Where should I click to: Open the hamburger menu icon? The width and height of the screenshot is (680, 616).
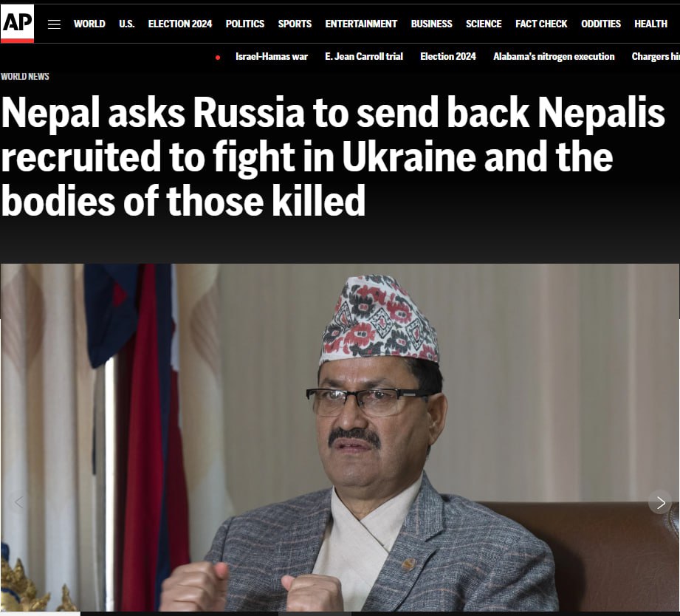tap(54, 24)
